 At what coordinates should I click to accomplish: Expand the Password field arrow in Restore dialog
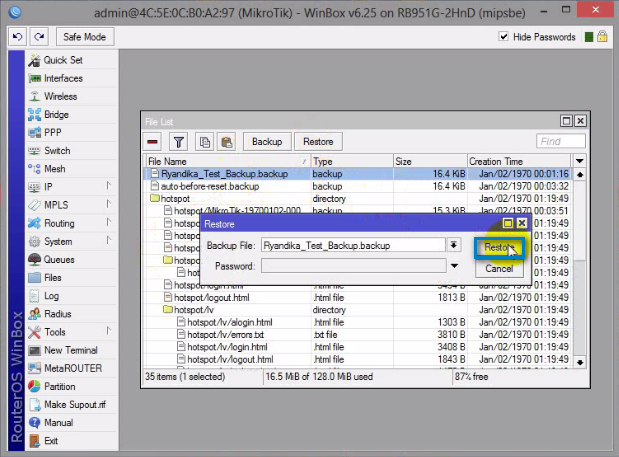click(454, 266)
